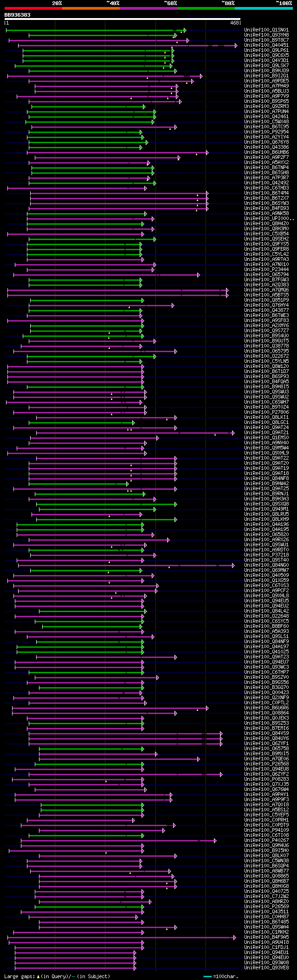
Task: Select the UniRef100_Q84NG0 label
Action: (x=266, y=565)
